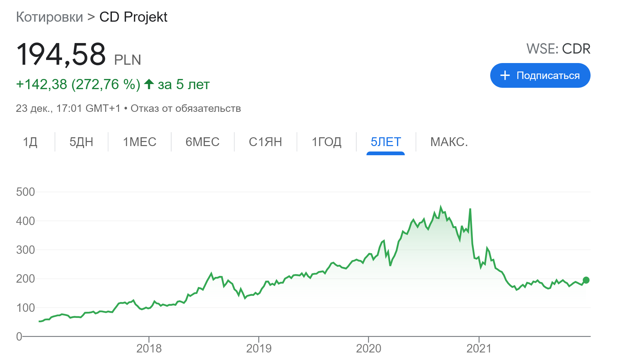
Task: Open the МАКС. range tab
Action: click(x=449, y=142)
